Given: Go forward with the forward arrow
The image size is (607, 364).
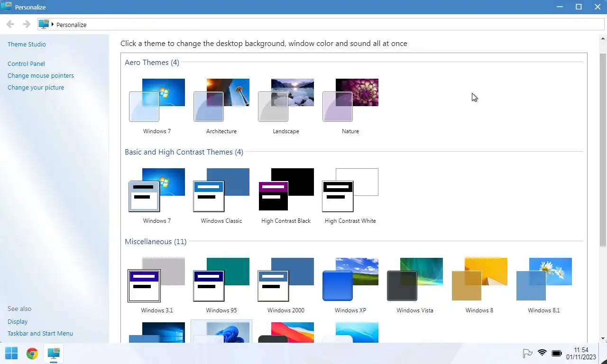Looking at the screenshot, I should [27, 24].
